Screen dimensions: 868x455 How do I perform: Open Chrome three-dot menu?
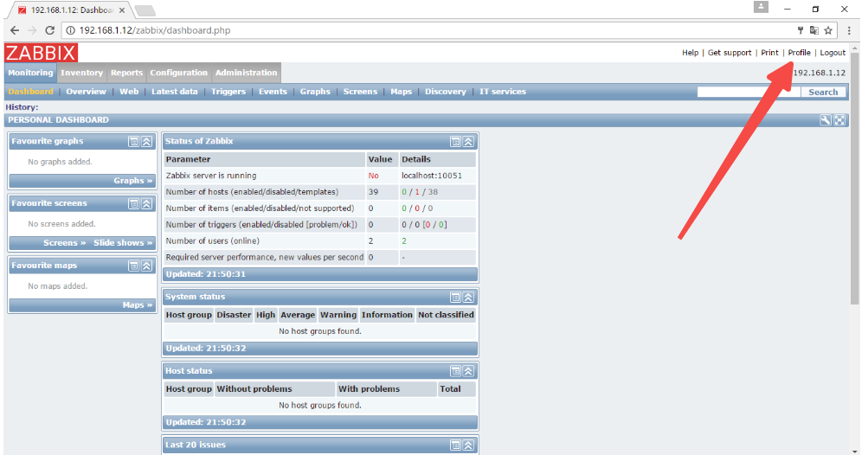[849, 30]
